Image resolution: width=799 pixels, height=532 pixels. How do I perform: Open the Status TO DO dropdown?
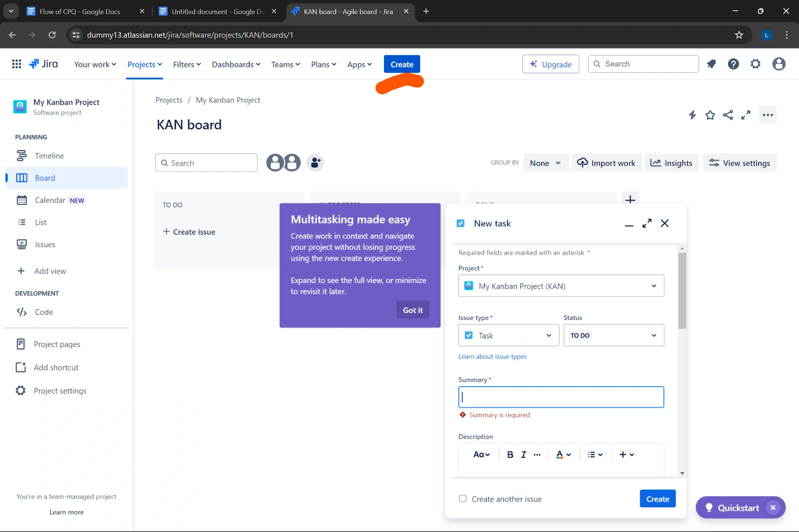click(613, 335)
